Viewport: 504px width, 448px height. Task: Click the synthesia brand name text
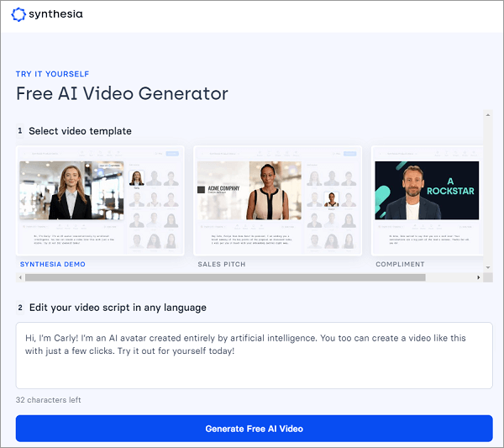pyautogui.click(x=57, y=15)
